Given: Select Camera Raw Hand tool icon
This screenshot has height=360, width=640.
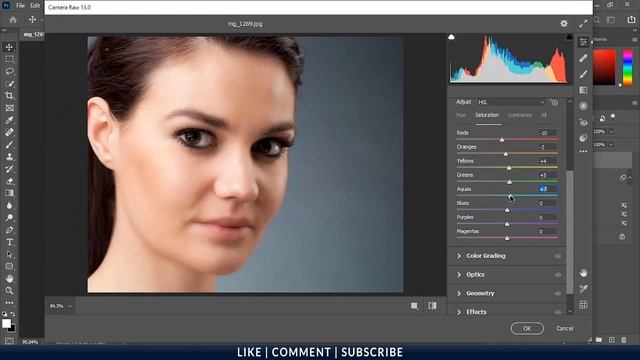Looking at the screenshot, I should (583, 273).
